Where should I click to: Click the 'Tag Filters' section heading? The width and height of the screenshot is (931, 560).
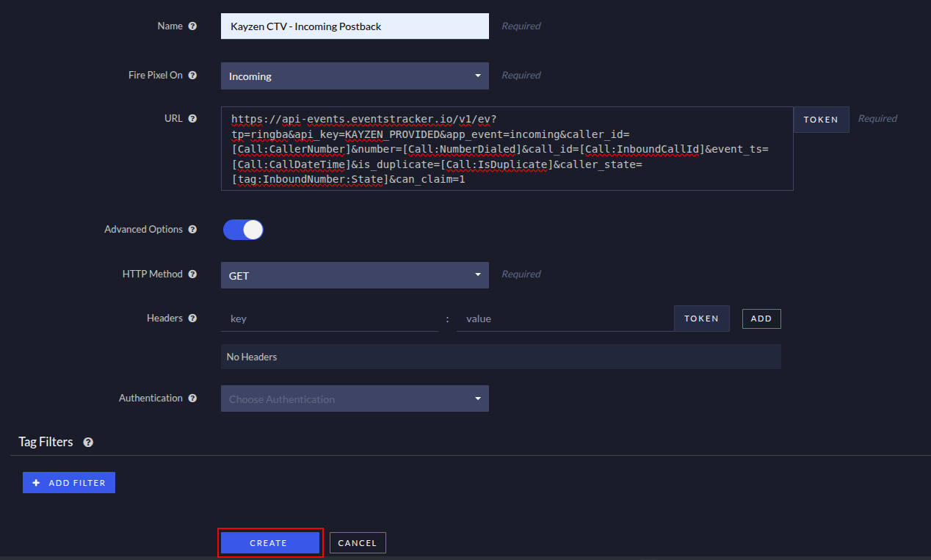click(x=46, y=442)
